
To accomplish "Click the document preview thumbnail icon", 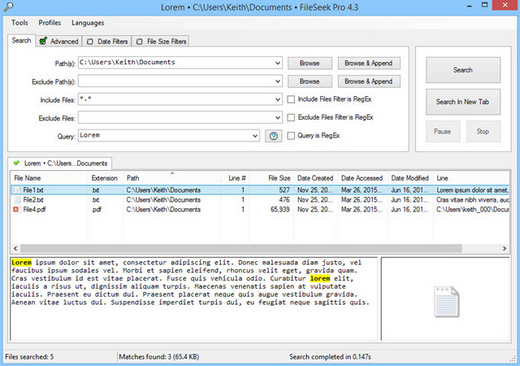I will click(x=447, y=301).
